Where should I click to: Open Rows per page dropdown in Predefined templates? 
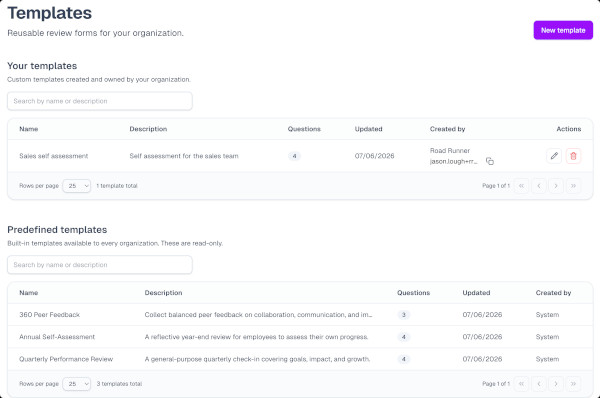pyautogui.click(x=77, y=383)
